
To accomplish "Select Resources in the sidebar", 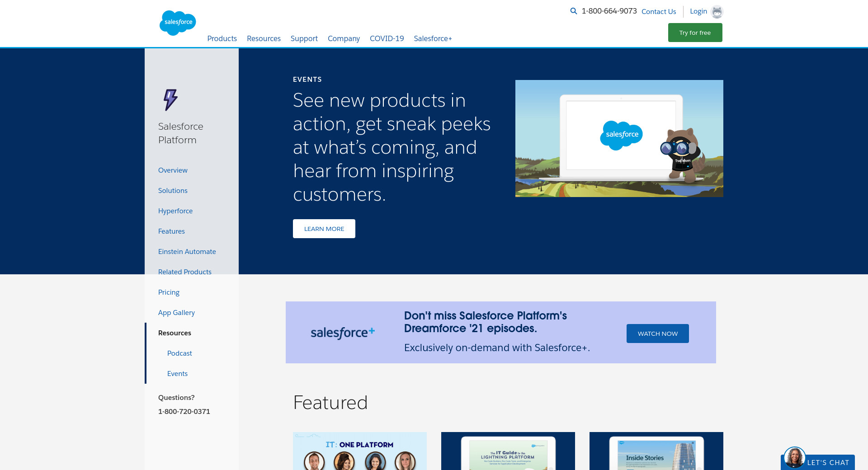I will pos(175,333).
